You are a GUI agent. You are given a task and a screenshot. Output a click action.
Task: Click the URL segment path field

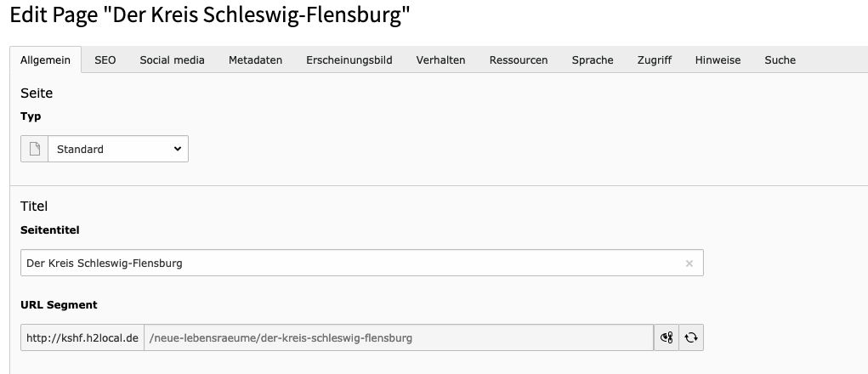coord(398,338)
